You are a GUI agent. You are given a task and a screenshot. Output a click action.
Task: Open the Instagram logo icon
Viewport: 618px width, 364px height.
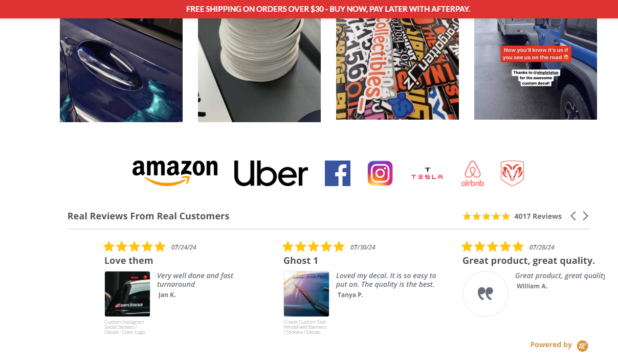380,173
